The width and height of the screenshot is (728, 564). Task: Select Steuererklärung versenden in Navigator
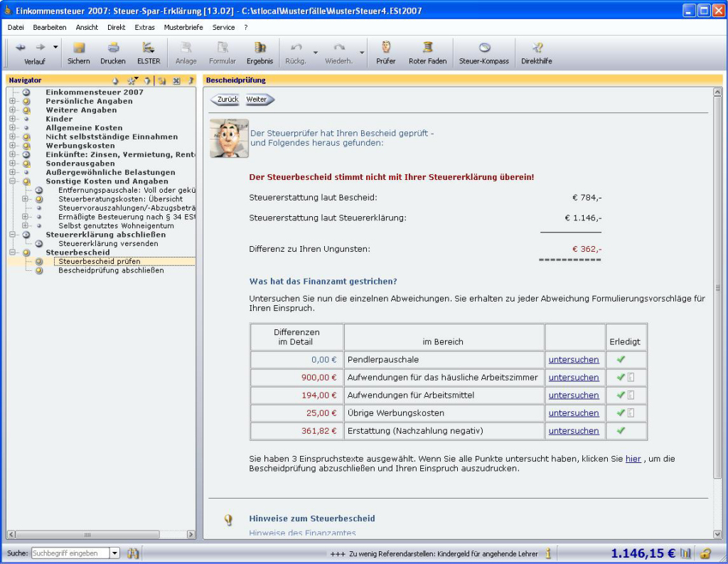pyautogui.click(x=108, y=243)
